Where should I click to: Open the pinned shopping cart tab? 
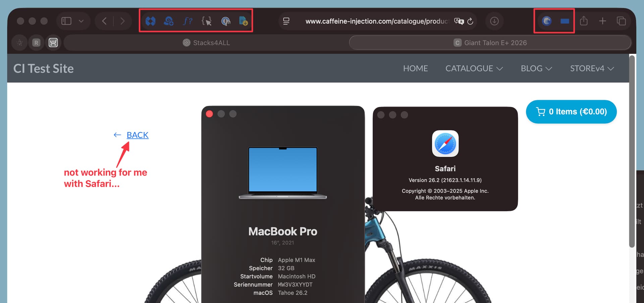(53, 43)
